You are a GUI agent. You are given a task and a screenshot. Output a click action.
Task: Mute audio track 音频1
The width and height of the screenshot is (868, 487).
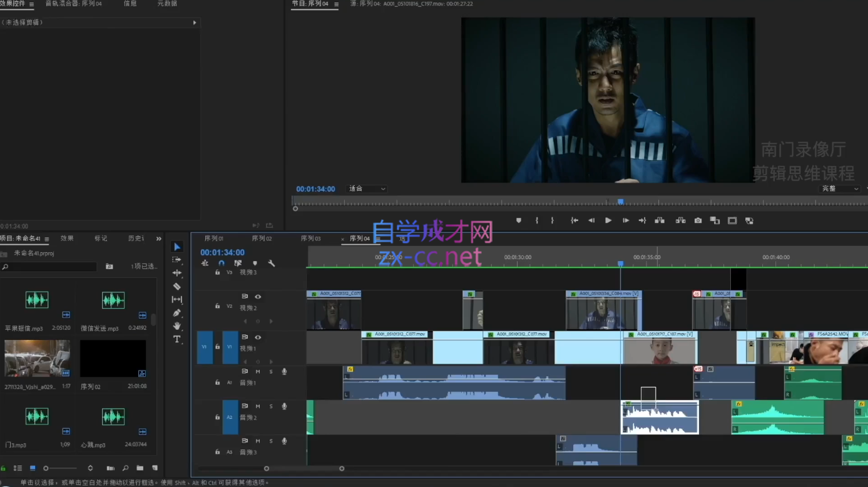tap(258, 372)
